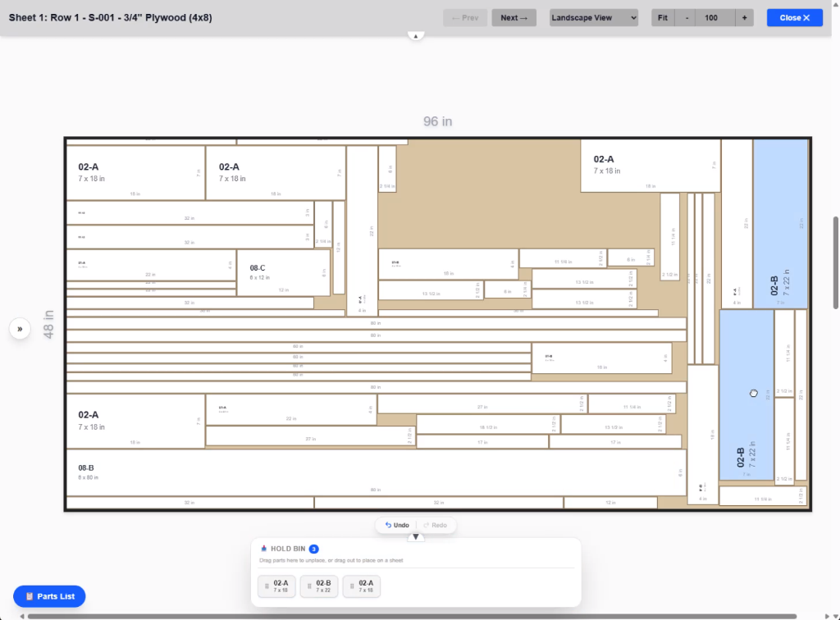Click the Hold Bin pin icon
This screenshot has width=840, height=620.
pyautogui.click(x=263, y=549)
